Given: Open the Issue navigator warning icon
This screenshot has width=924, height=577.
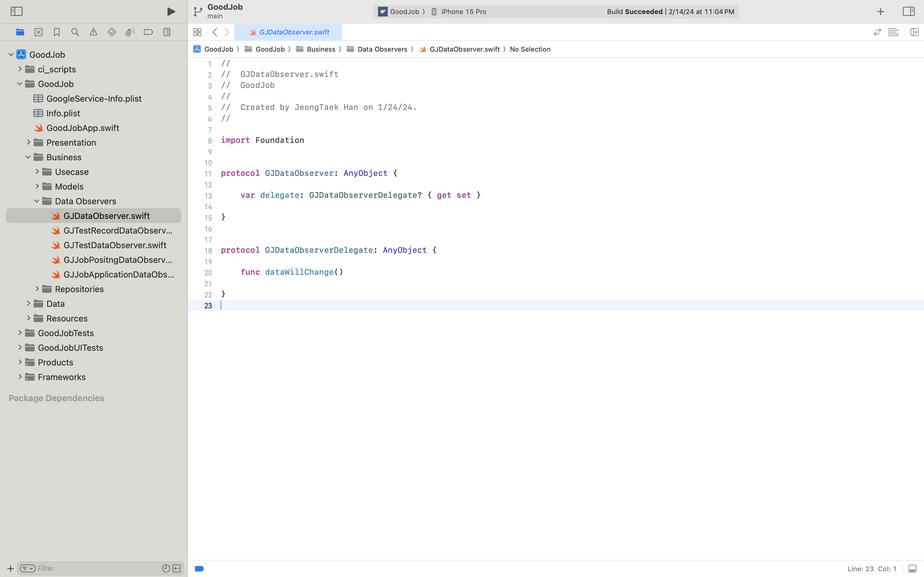Looking at the screenshot, I should click(94, 32).
